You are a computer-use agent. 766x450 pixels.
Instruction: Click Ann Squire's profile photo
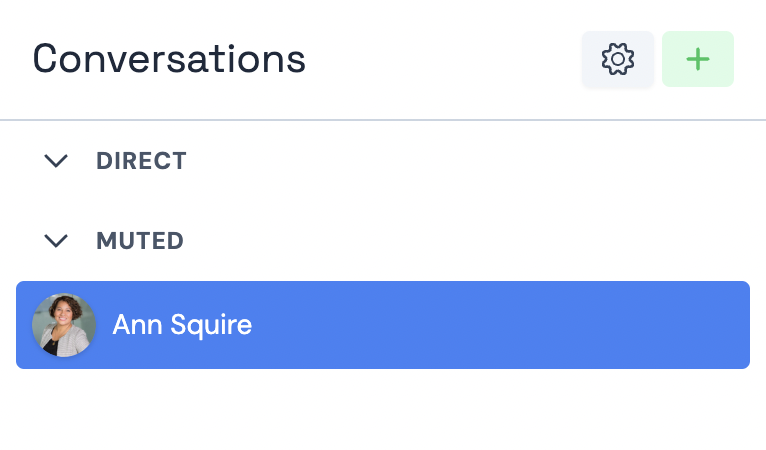click(x=64, y=325)
